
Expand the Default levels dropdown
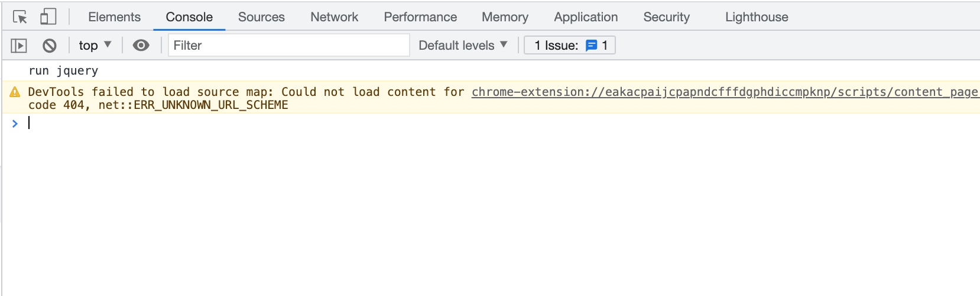[463, 45]
